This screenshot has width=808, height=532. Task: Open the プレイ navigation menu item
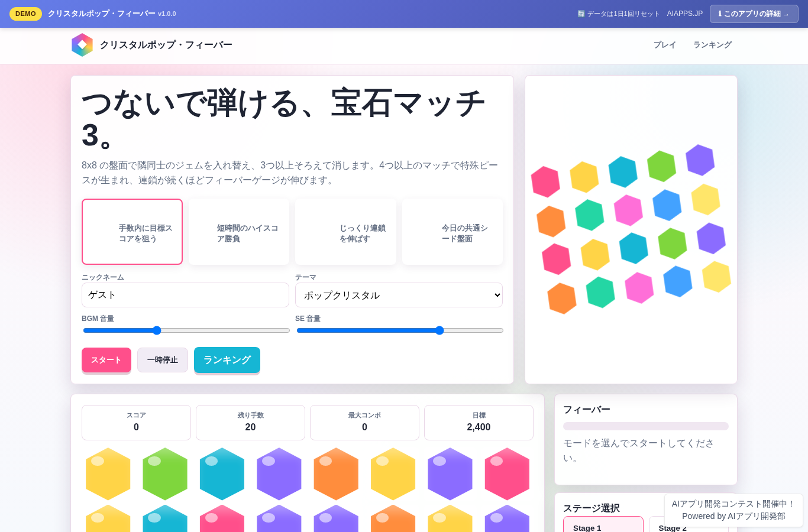665,45
